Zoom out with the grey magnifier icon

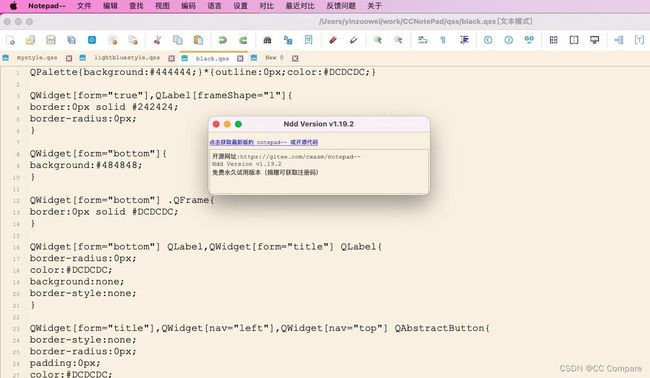click(398, 40)
